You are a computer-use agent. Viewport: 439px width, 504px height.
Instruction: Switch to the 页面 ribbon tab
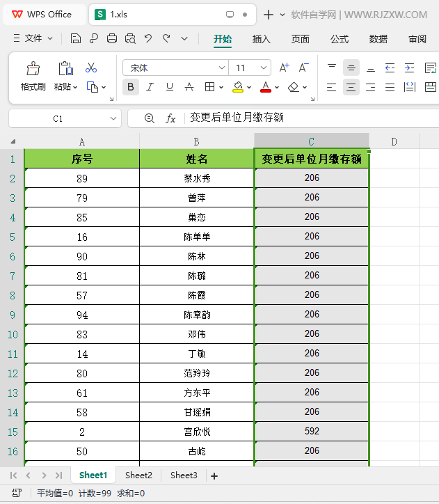tap(301, 39)
